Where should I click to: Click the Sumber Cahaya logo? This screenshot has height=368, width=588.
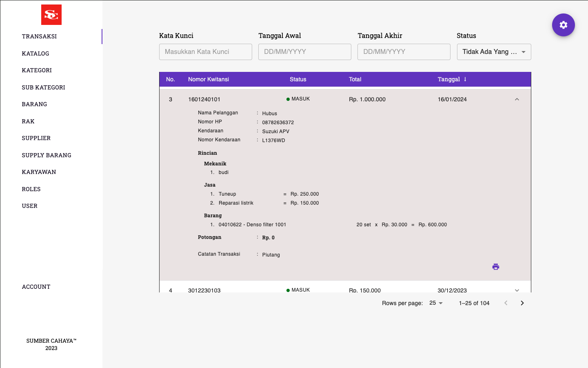[51, 15]
